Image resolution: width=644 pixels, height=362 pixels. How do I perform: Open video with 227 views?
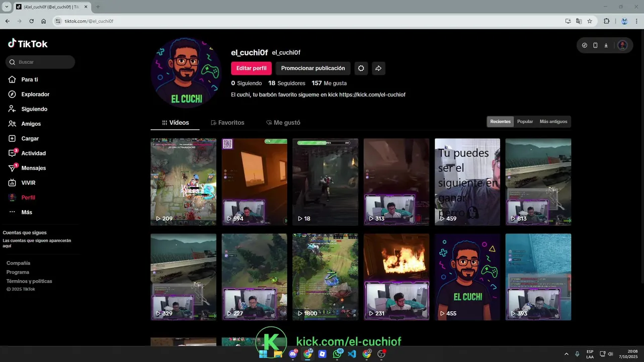pyautogui.click(x=254, y=277)
